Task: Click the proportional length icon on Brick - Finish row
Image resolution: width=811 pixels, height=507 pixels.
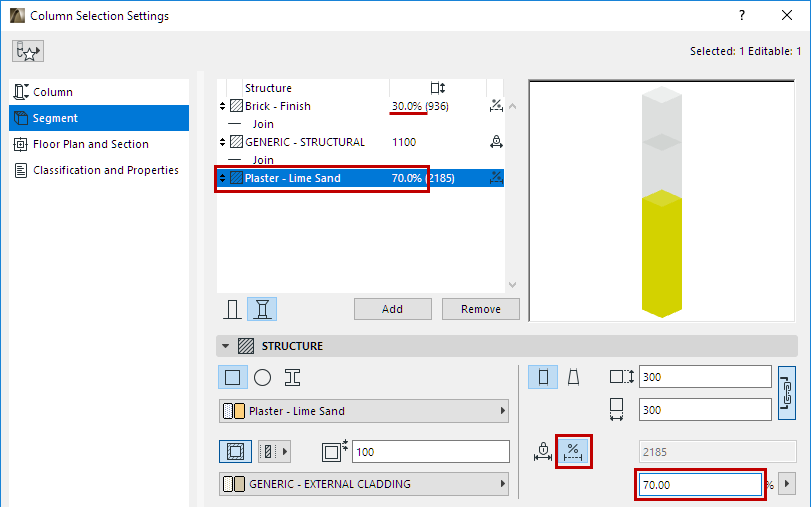Action: point(496,106)
